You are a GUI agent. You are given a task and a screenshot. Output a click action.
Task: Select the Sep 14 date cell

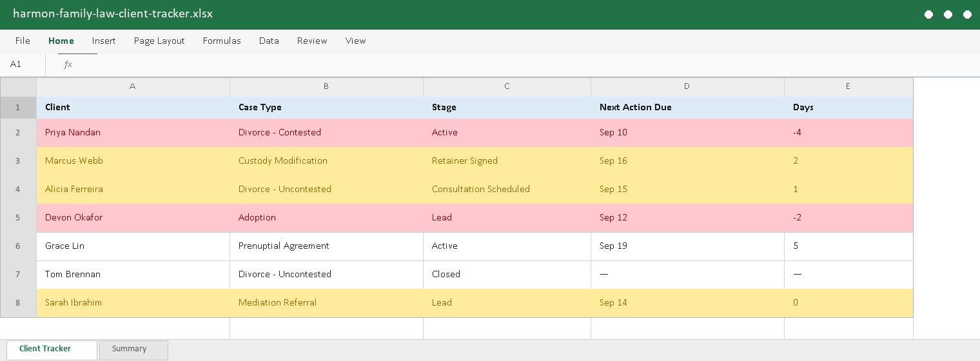click(x=687, y=303)
